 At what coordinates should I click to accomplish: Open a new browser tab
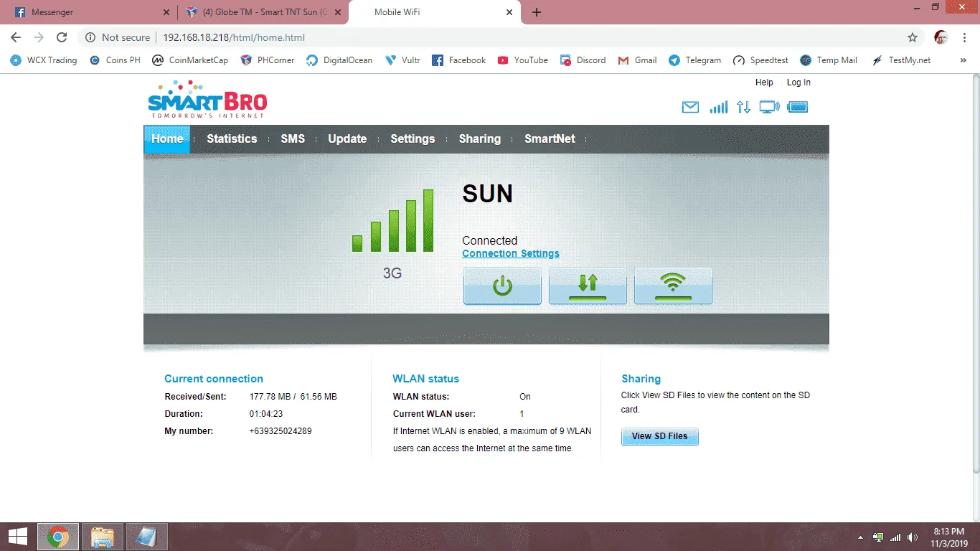pyautogui.click(x=537, y=12)
